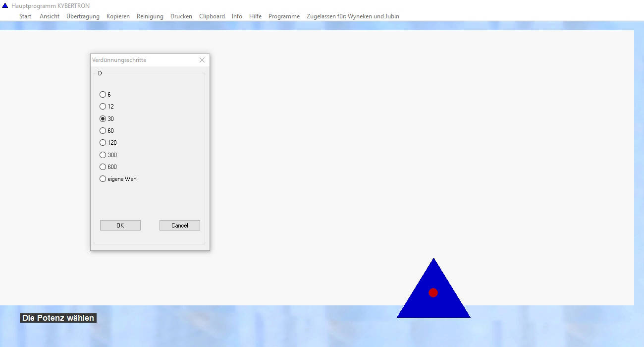The image size is (644, 347).
Task: Choose the 300 potency option
Action: [103, 155]
